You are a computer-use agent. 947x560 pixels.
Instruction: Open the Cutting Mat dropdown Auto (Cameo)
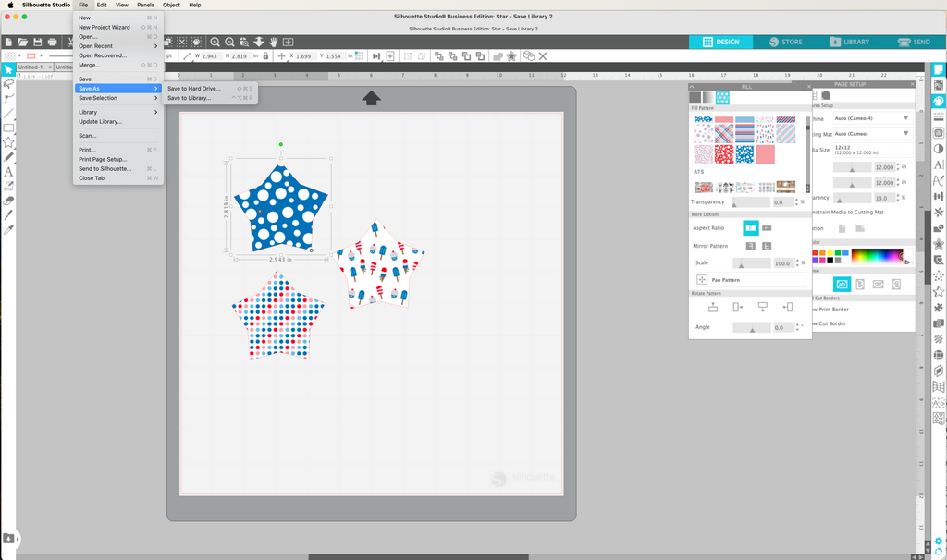[870, 133]
